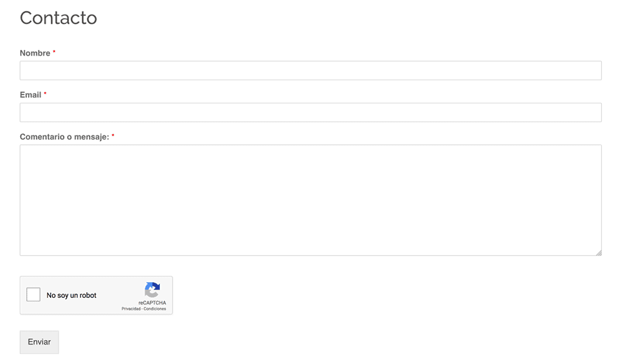The image size is (620, 364).
Task: Click the hyphen between Privacidad and Condiciones
Action: click(142, 309)
